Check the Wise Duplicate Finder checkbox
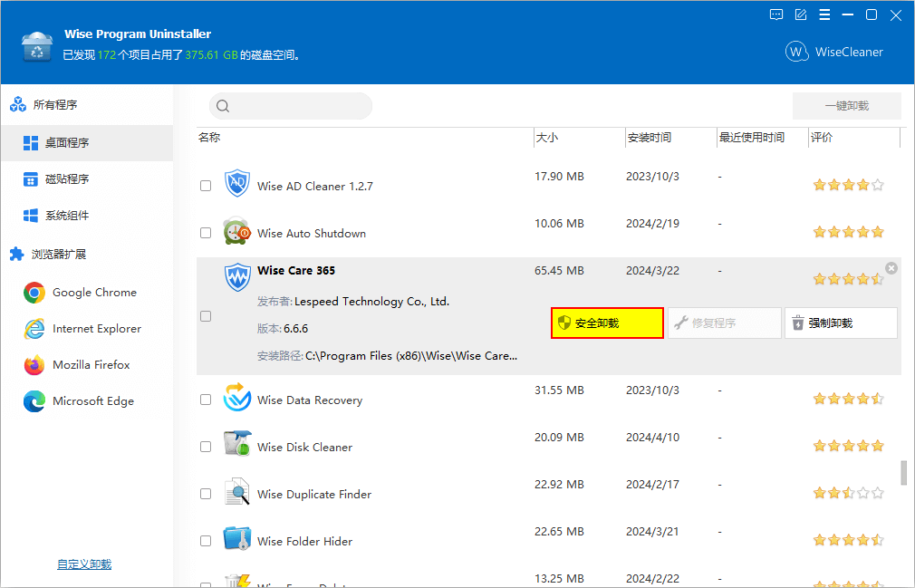Image resolution: width=915 pixels, height=588 pixels. click(206, 494)
